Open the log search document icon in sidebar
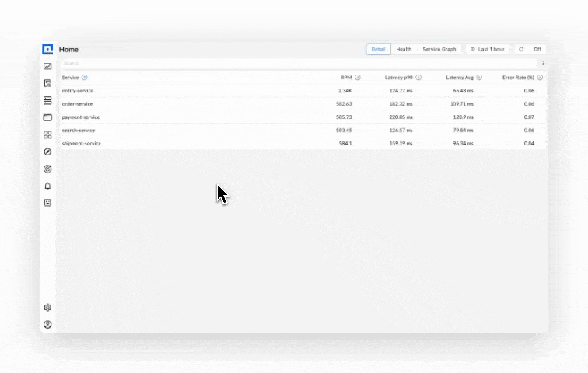 [x=47, y=83]
